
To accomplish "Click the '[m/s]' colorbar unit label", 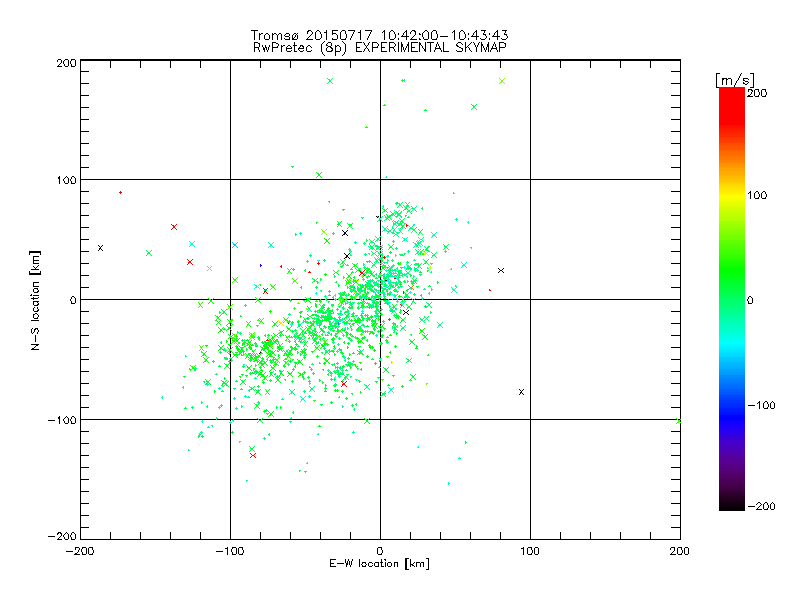I will coord(735,80).
